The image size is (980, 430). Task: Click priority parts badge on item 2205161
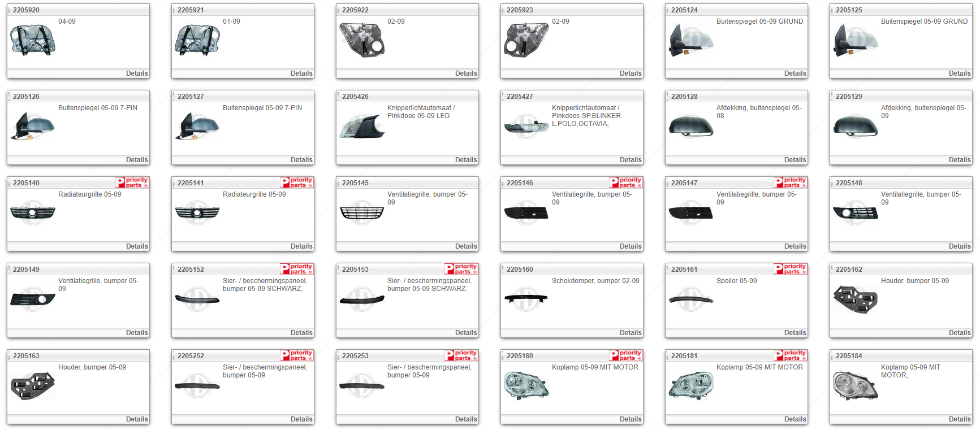click(791, 269)
